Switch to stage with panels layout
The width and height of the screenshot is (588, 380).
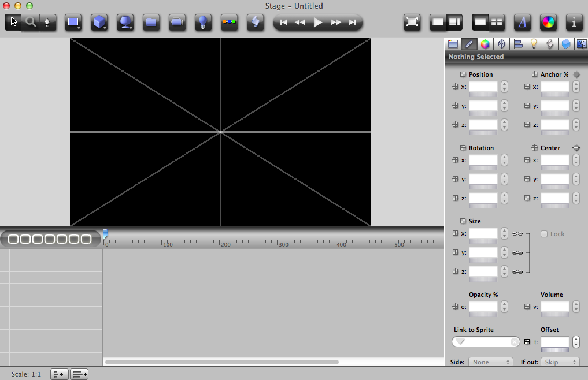tap(454, 22)
